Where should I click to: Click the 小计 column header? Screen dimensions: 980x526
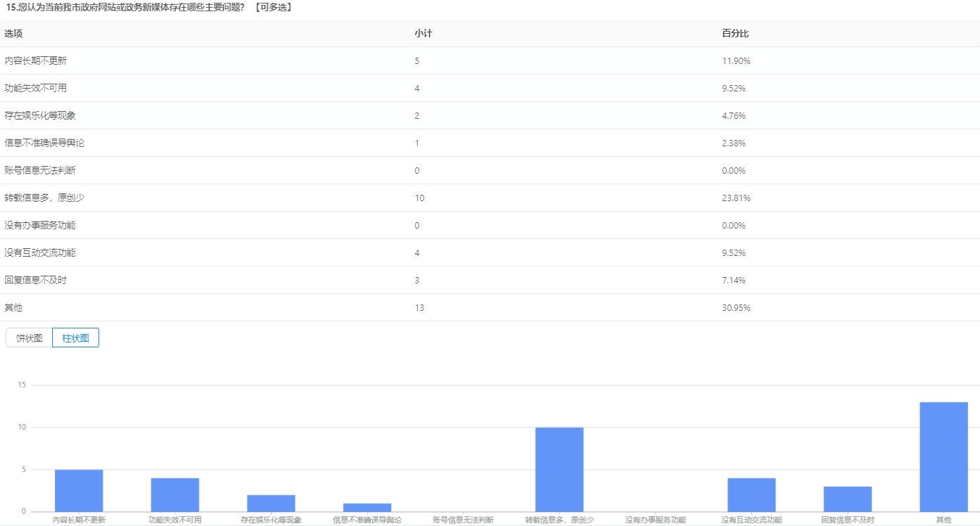(423, 34)
